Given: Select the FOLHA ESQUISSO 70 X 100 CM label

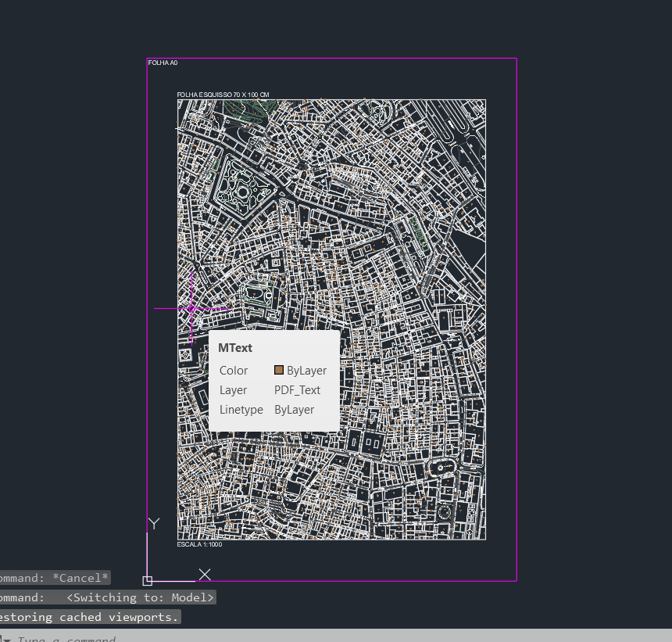Looking at the screenshot, I should [x=223, y=95].
